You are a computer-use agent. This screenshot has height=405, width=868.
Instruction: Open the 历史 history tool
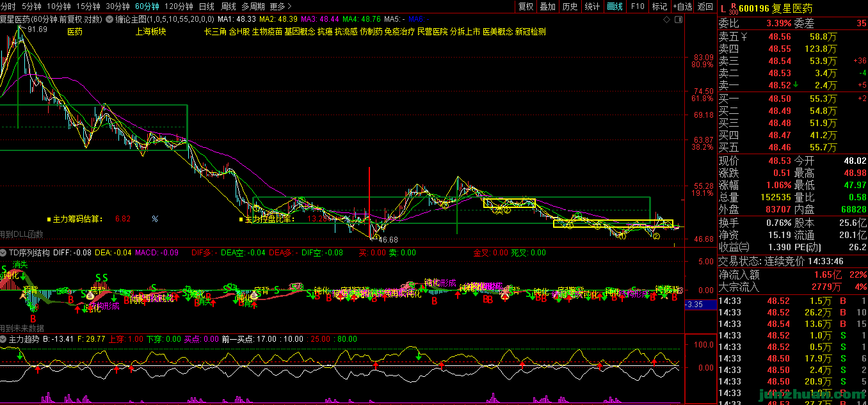[570, 6]
